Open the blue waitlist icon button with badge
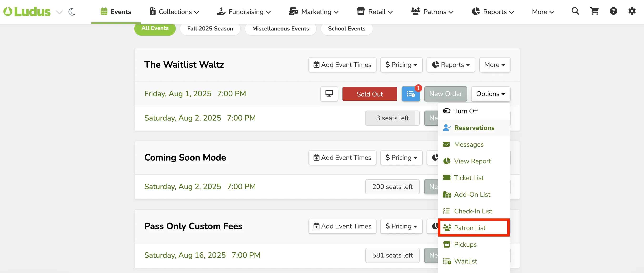Screen dimensions: 644x273 pyautogui.click(x=411, y=94)
